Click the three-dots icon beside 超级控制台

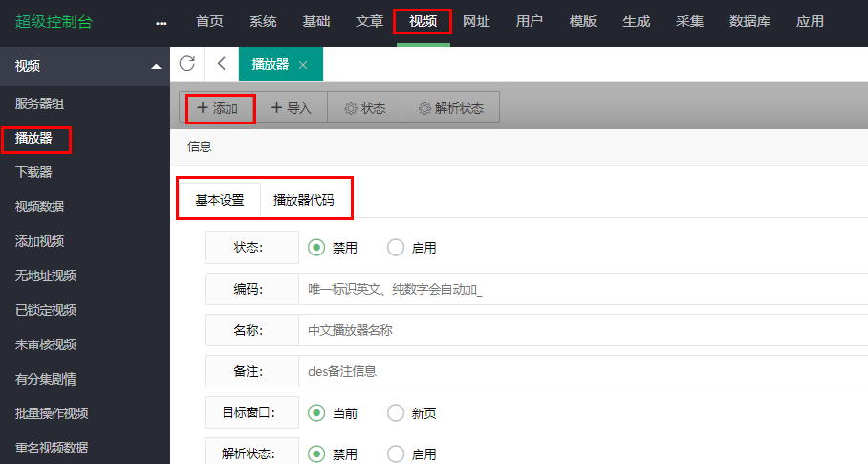click(161, 22)
